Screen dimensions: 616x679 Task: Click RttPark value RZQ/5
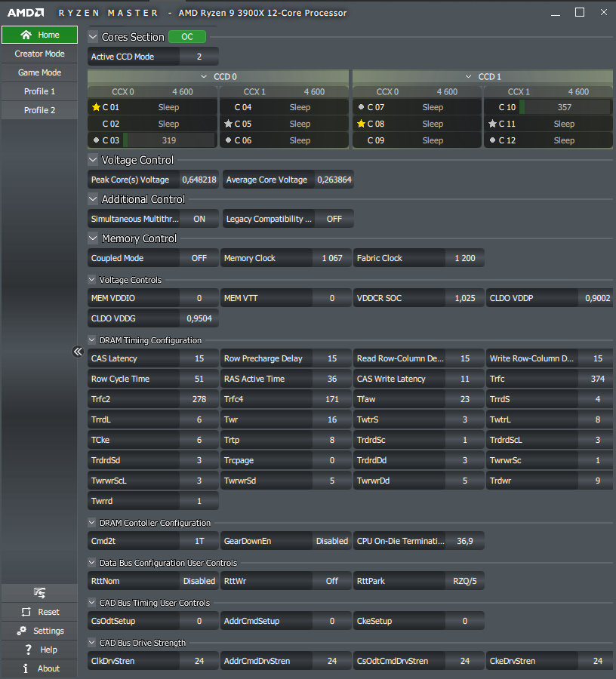pos(465,581)
